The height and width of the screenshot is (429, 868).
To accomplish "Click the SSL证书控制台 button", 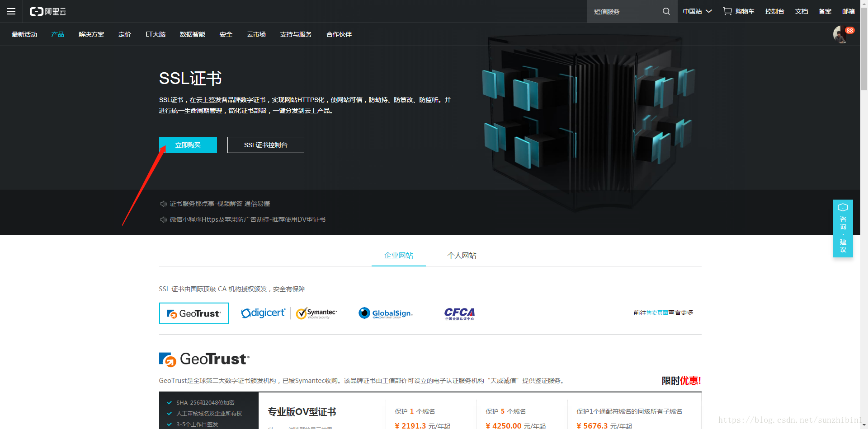I will pos(266,145).
